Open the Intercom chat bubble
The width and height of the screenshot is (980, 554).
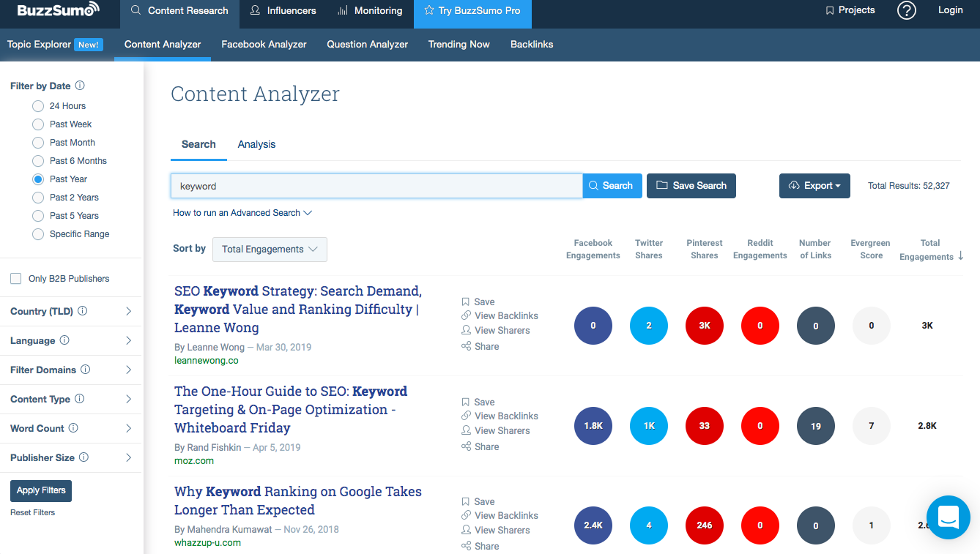[x=949, y=517]
